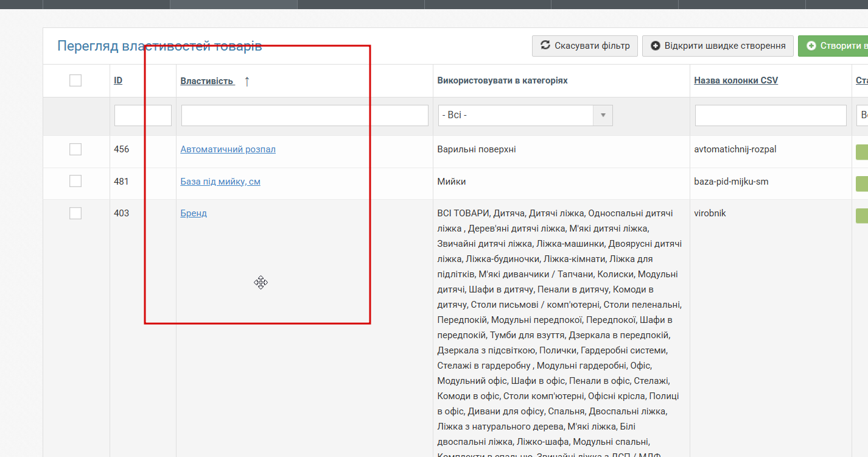Click the sort arrow next to Властивість
The height and width of the screenshot is (457, 868).
pos(247,81)
